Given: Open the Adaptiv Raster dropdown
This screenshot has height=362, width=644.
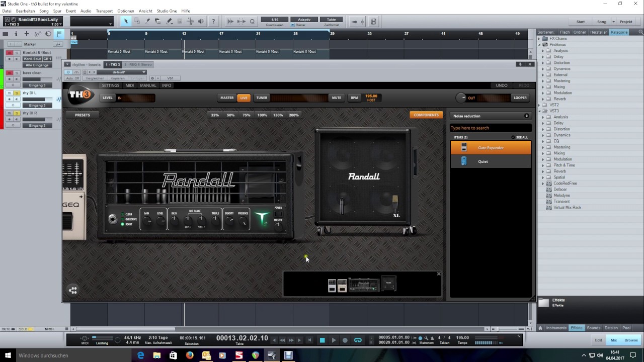Looking at the screenshot, I should click(x=304, y=20).
